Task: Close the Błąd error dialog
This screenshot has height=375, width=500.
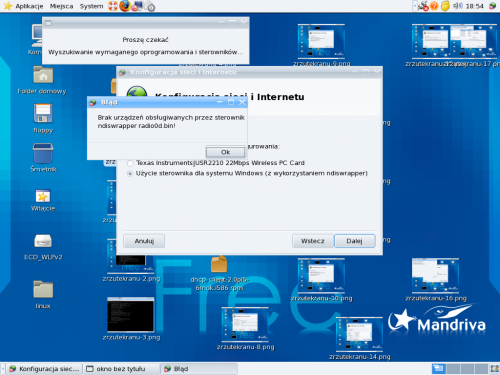Action: click(x=242, y=102)
